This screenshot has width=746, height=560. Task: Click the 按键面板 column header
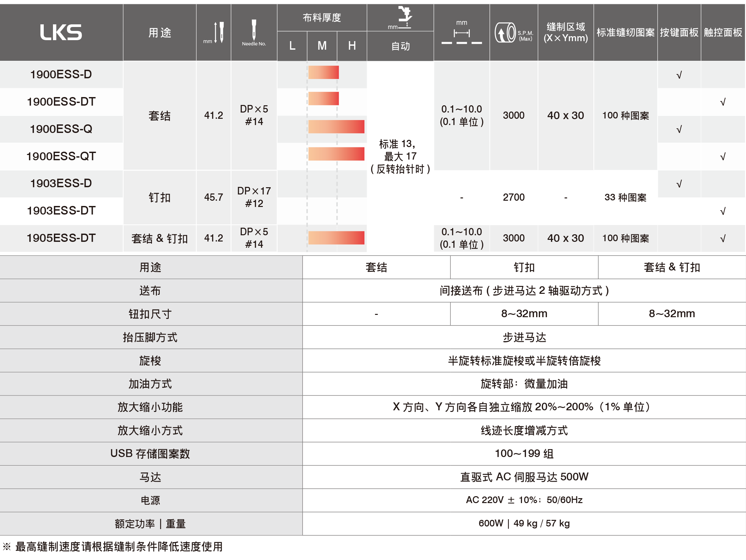click(679, 32)
